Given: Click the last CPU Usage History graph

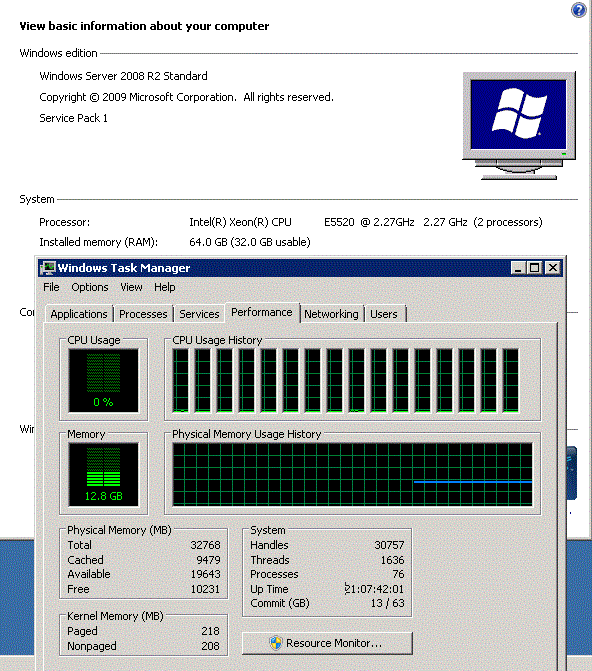Looking at the screenshot, I should (x=510, y=380).
